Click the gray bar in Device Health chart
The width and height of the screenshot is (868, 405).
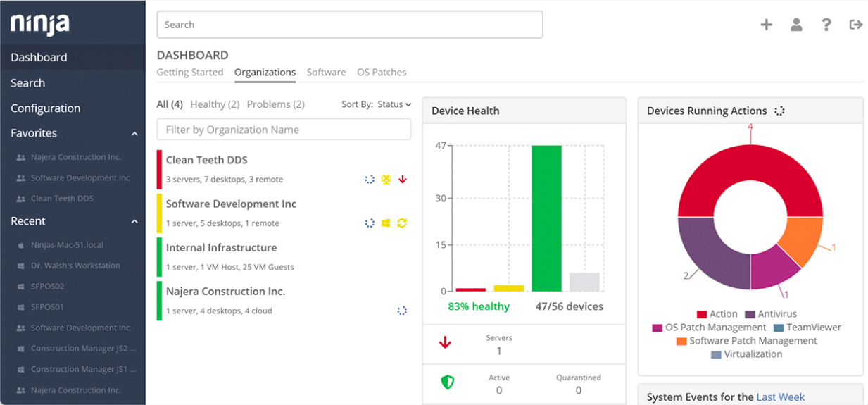584,282
